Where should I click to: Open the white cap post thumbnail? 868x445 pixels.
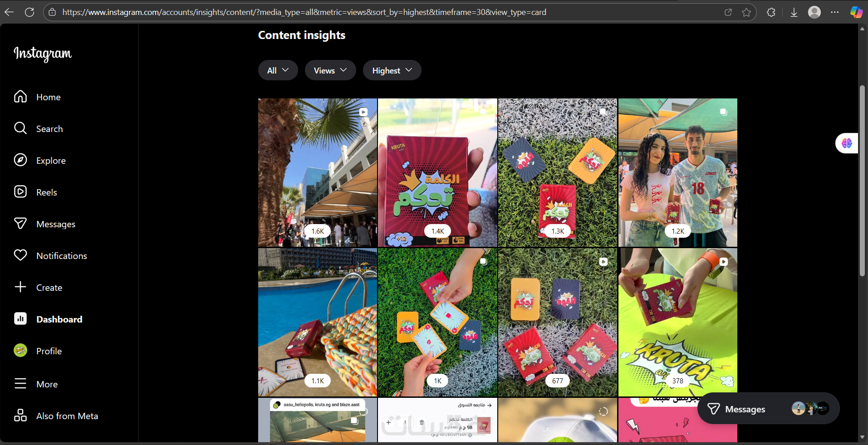coord(558,420)
